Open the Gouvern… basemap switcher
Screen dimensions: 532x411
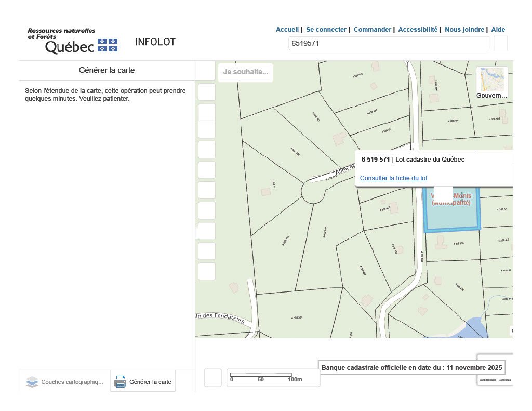(x=491, y=83)
